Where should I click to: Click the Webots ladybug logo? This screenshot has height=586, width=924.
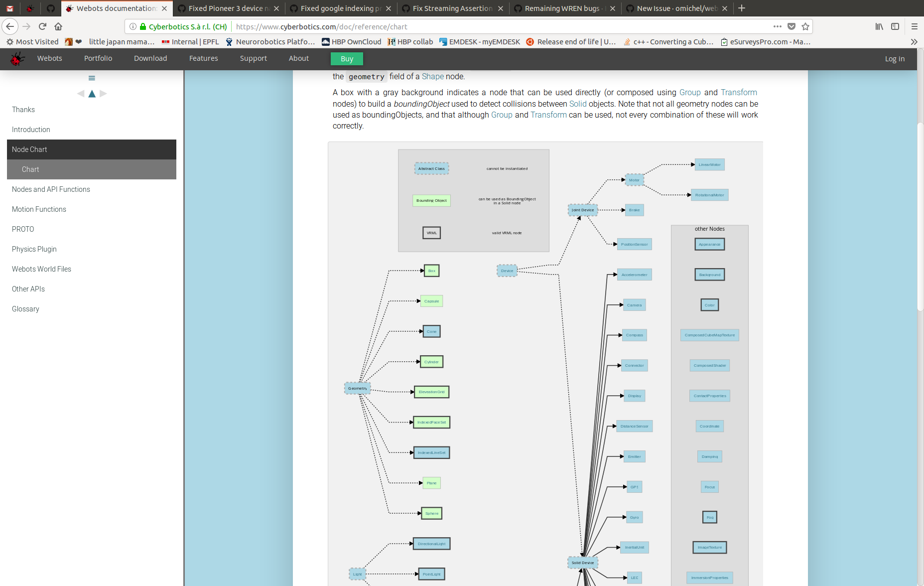point(18,58)
